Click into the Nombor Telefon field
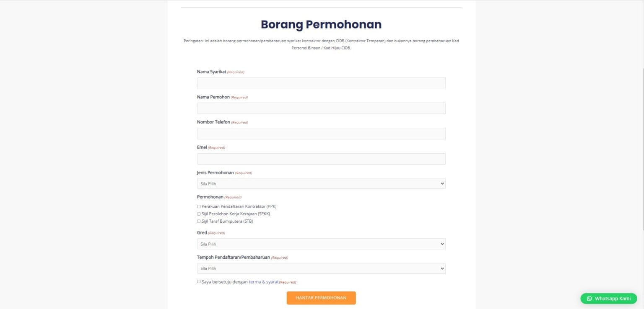Viewport: 644px width, 309px height. pyautogui.click(x=321, y=133)
